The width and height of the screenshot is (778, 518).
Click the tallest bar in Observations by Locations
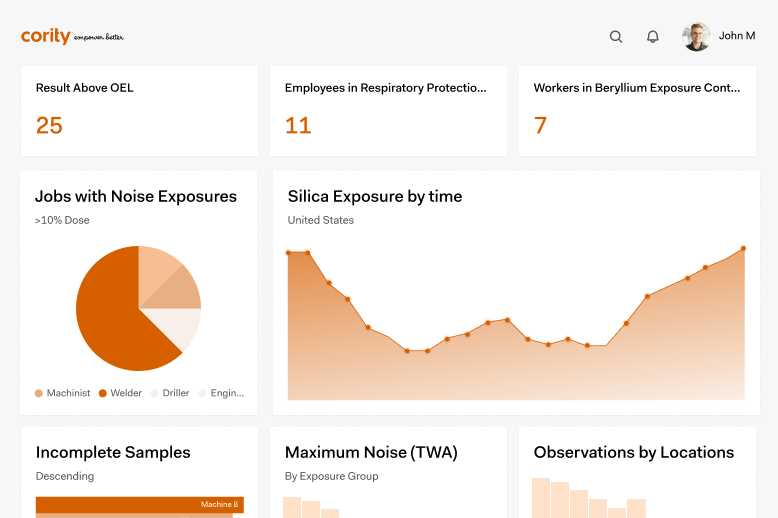[x=541, y=498]
